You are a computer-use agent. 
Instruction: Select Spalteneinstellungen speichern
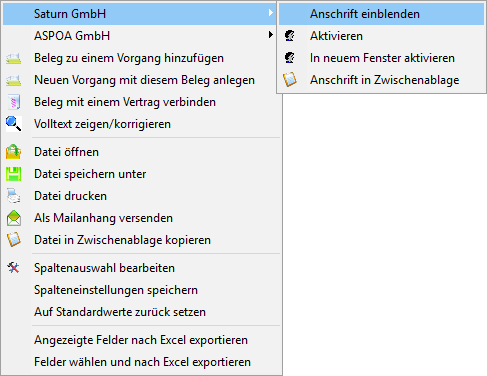point(140,290)
